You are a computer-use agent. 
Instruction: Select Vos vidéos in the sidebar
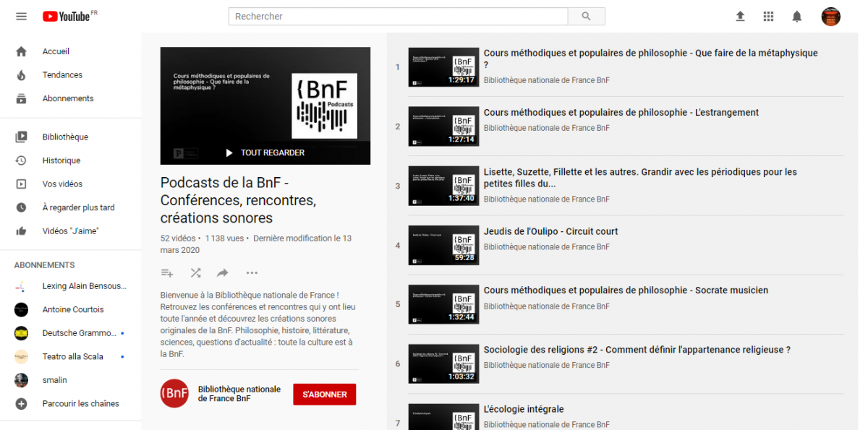tap(62, 184)
